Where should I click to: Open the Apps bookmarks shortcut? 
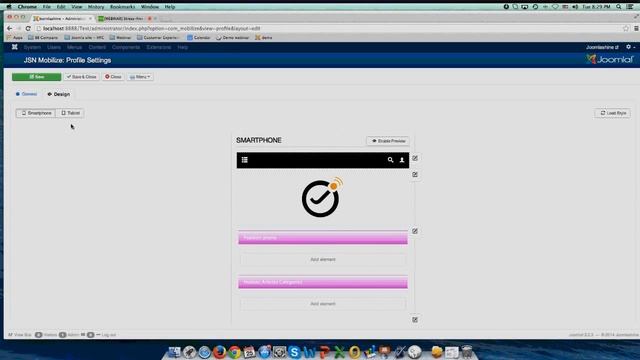(15, 38)
